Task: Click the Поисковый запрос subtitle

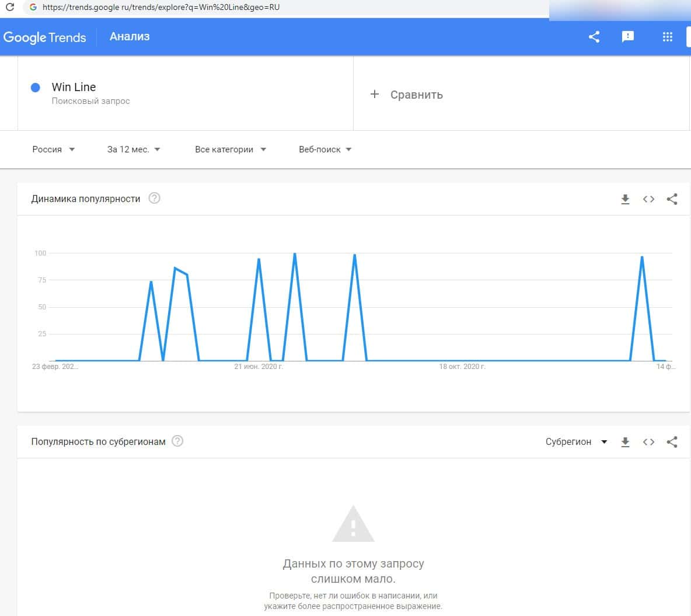Action: [x=91, y=101]
